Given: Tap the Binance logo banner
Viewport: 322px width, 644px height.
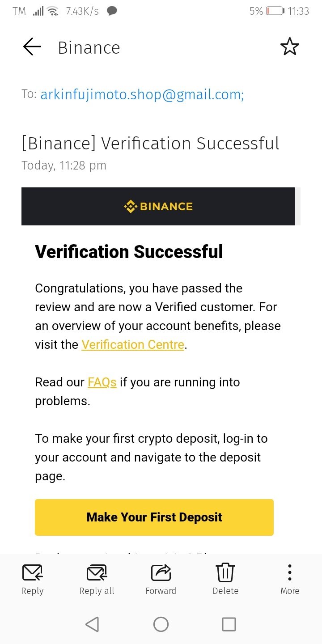Looking at the screenshot, I should tap(158, 206).
